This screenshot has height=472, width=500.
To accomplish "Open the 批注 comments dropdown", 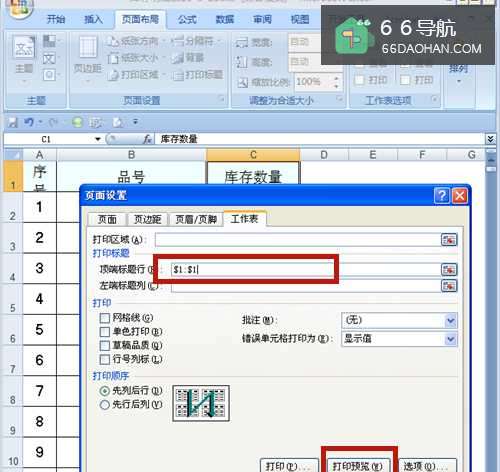I will (x=399, y=321).
